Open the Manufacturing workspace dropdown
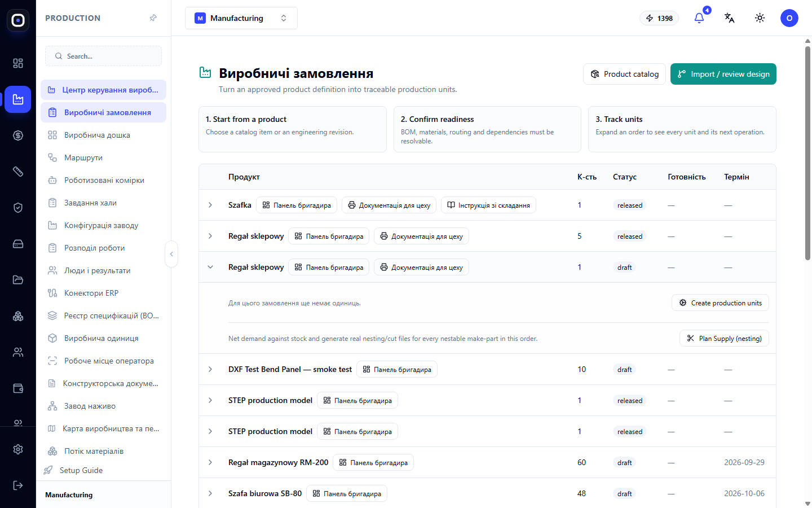 click(x=241, y=18)
